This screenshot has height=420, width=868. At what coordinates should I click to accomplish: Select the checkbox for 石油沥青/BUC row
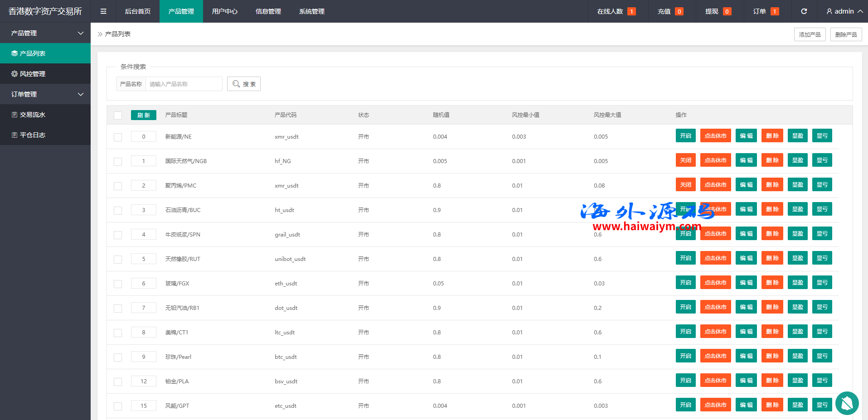(x=118, y=210)
